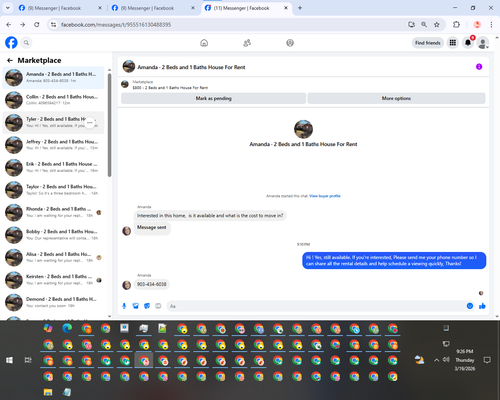Open site information icon in address bar
500x400 pixels.
coord(53,25)
